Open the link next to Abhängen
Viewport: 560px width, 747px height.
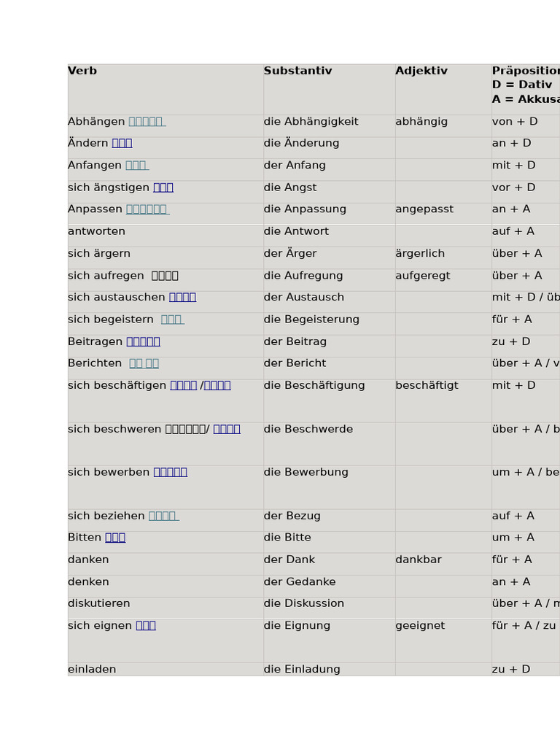147,122
